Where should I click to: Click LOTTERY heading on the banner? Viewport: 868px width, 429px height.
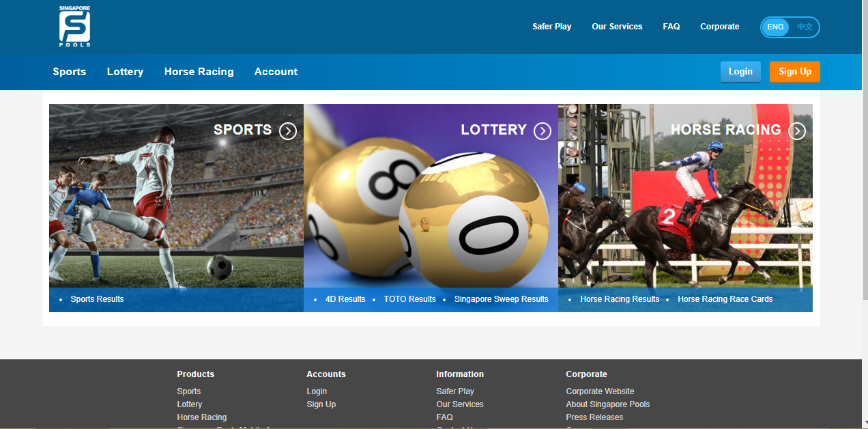click(x=493, y=130)
